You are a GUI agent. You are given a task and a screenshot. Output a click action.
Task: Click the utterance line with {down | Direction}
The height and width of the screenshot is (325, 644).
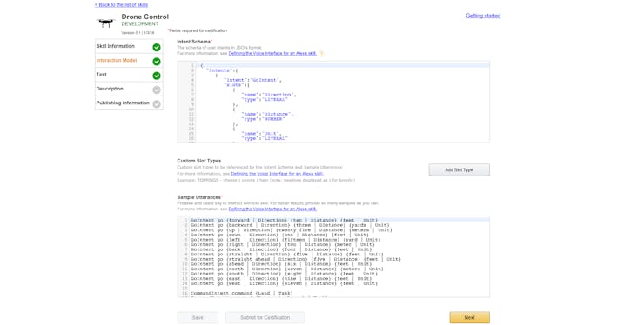[x=279, y=235]
